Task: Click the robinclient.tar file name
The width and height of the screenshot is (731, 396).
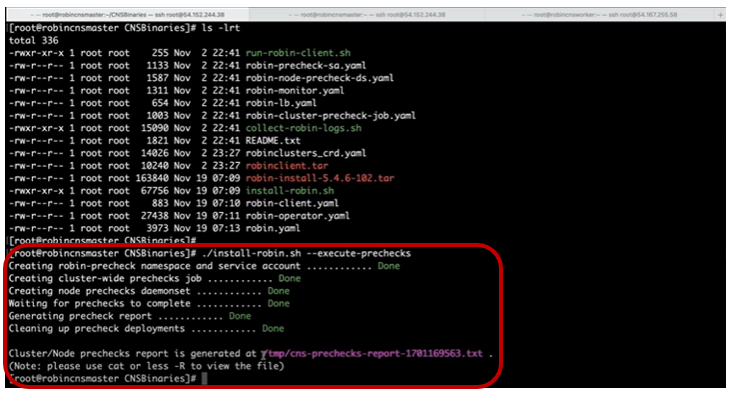Action: tap(287, 166)
